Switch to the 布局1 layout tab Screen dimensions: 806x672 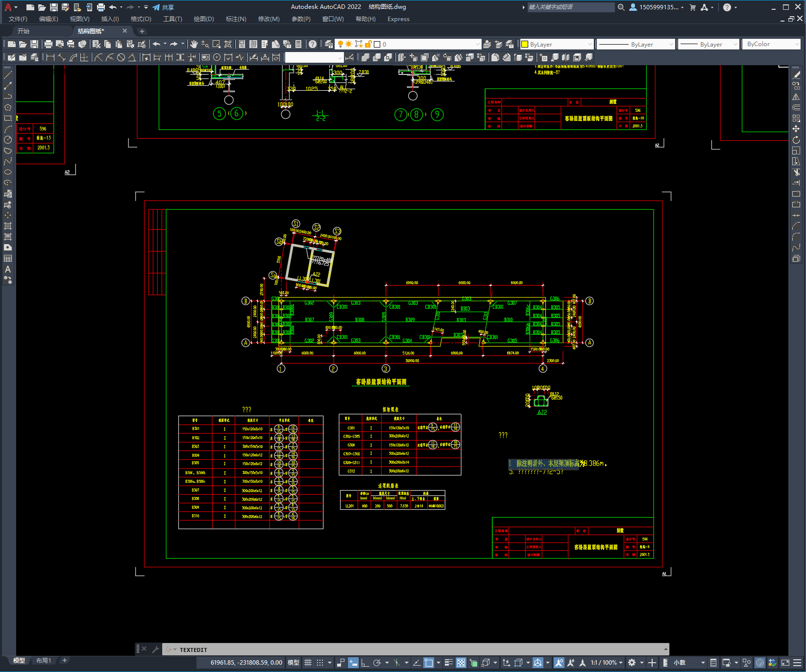(44, 661)
